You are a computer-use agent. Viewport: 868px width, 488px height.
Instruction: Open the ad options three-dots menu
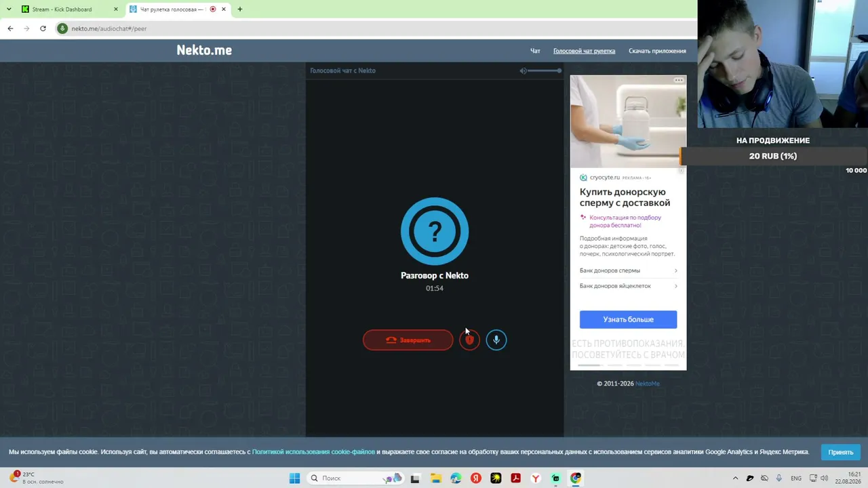pyautogui.click(x=679, y=80)
